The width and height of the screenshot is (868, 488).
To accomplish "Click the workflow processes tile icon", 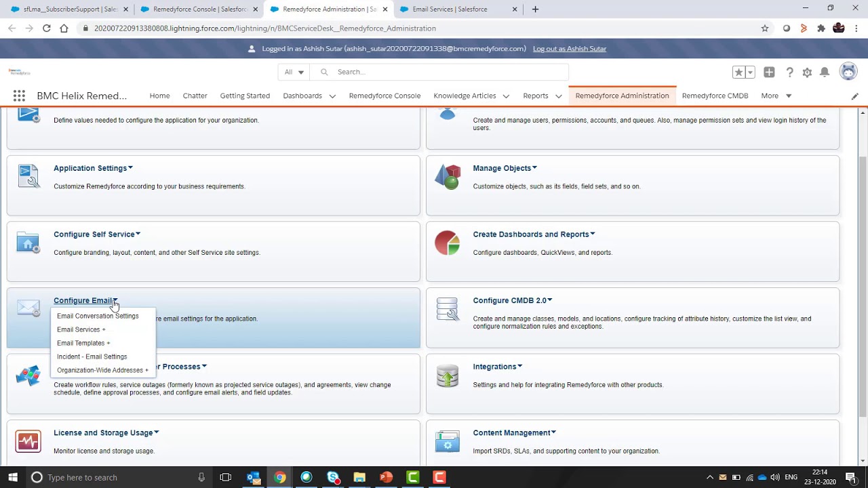I will 28,375.
